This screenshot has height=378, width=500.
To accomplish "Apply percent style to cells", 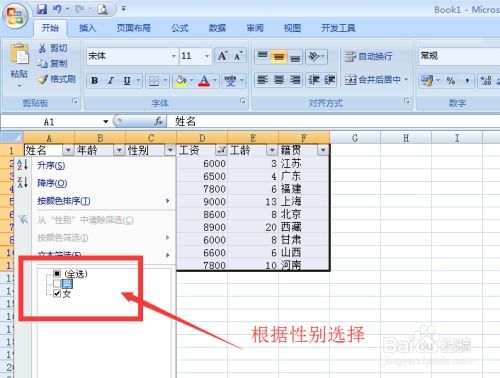I will pos(451,80).
